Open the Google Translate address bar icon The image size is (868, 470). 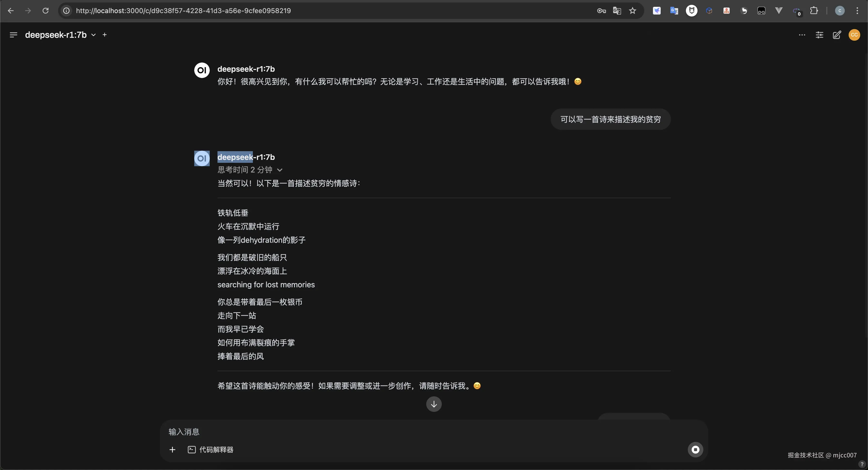617,11
